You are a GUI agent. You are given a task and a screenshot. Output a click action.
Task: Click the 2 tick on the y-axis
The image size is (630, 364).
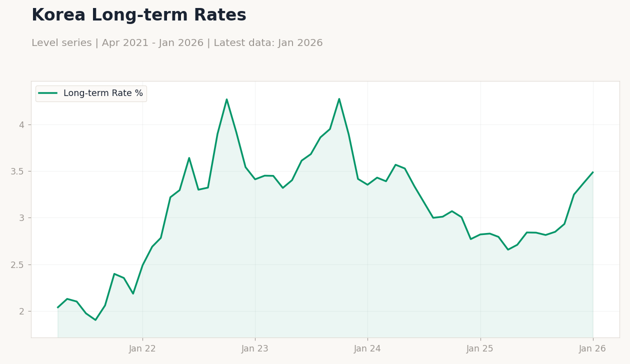click(21, 311)
